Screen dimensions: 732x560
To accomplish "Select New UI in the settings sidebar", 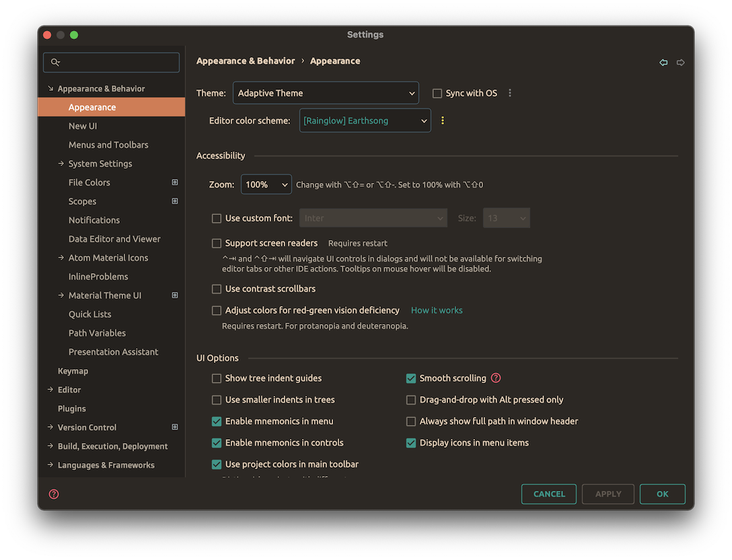I will click(82, 126).
